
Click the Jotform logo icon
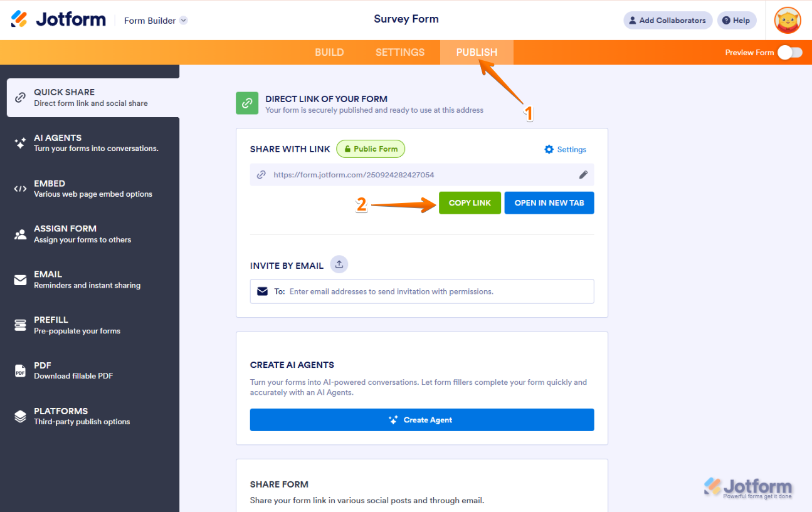19,19
